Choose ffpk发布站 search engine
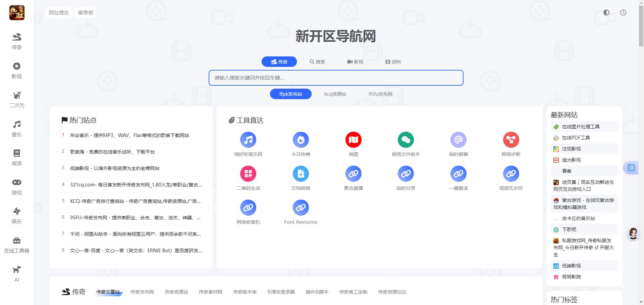This screenshot has width=644, height=305. click(291, 94)
